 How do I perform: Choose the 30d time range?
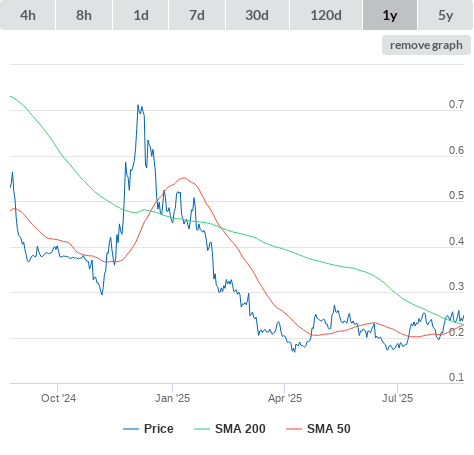257,15
